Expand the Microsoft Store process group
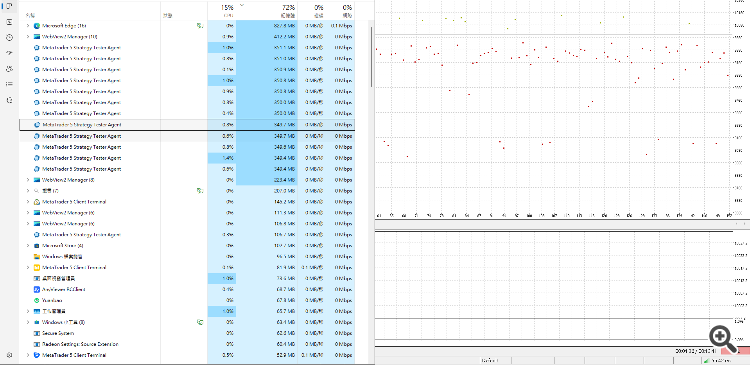 tap(28, 245)
